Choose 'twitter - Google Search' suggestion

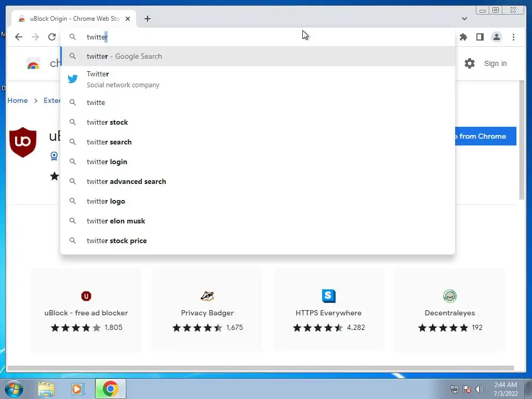pyautogui.click(x=258, y=56)
